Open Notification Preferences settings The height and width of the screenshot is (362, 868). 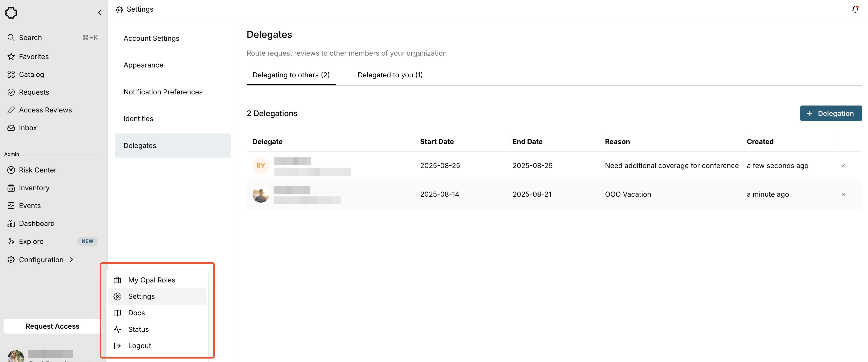tap(163, 92)
